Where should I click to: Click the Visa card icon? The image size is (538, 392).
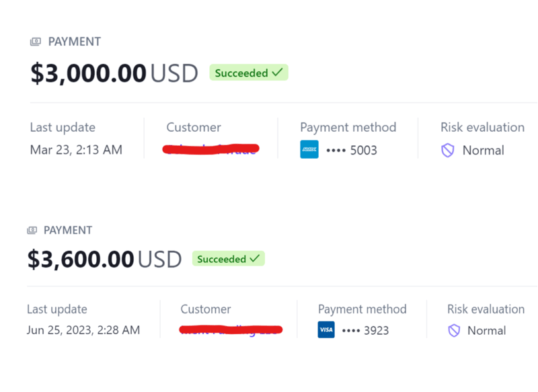326,330
